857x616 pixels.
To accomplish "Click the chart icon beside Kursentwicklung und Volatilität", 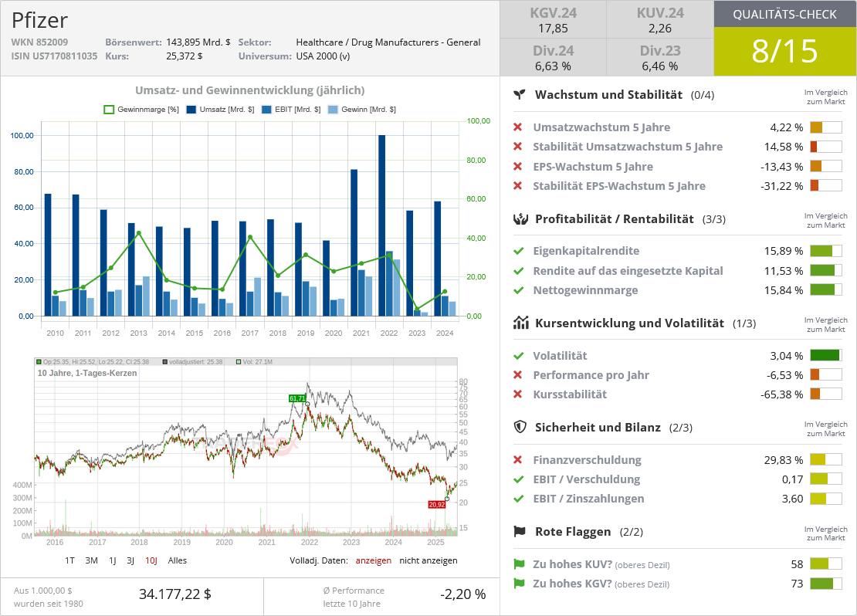I will pyautogui.click(x=521, y=323).
